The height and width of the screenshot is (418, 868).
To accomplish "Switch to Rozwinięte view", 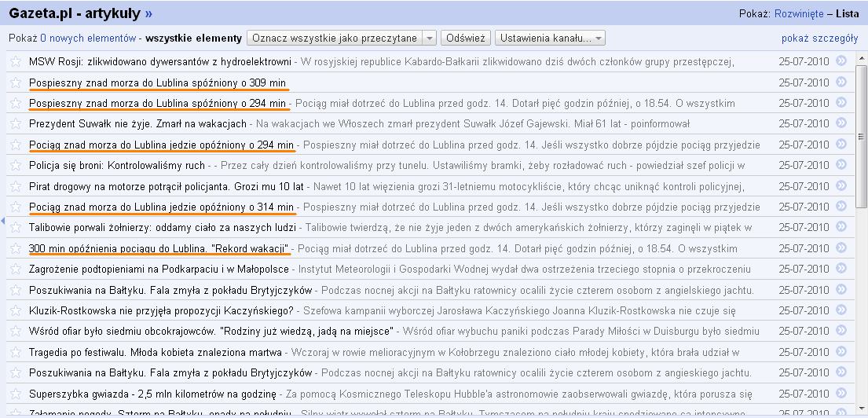I will tap(799, 14).
